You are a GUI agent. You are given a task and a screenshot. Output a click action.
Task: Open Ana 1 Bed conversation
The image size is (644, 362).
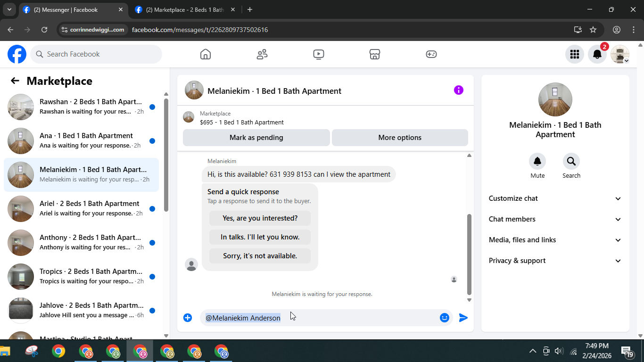(x=81, y=141)
